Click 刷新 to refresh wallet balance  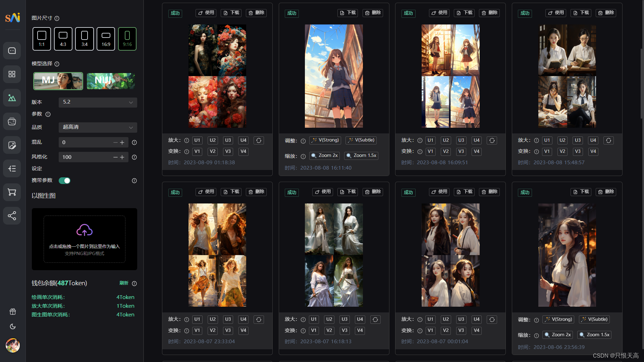point(124,283)
